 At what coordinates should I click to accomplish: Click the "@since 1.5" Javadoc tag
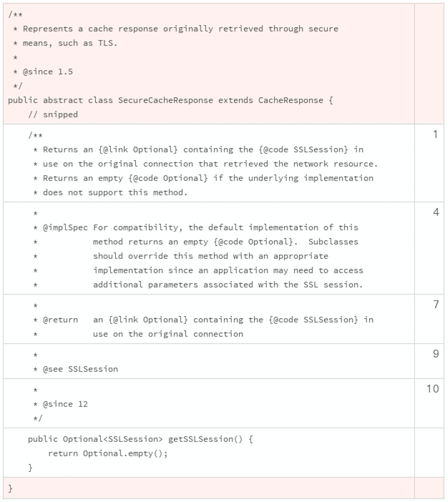click(x=47, y=72)
